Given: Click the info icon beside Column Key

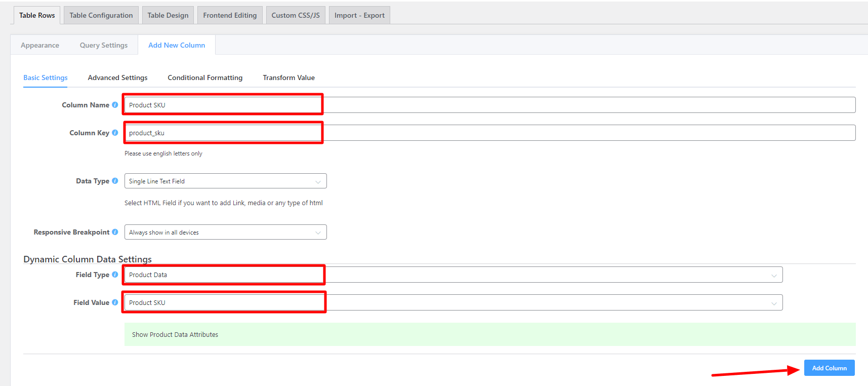Looking at the screenshot, I should pyautogui.click(x=115, y=133).
